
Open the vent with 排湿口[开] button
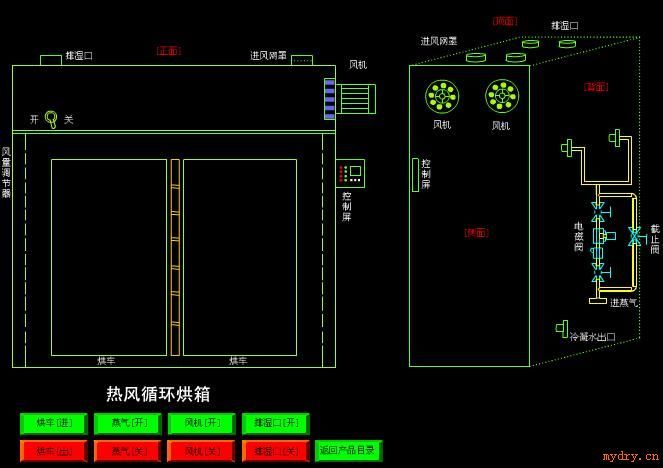[276, 423]
